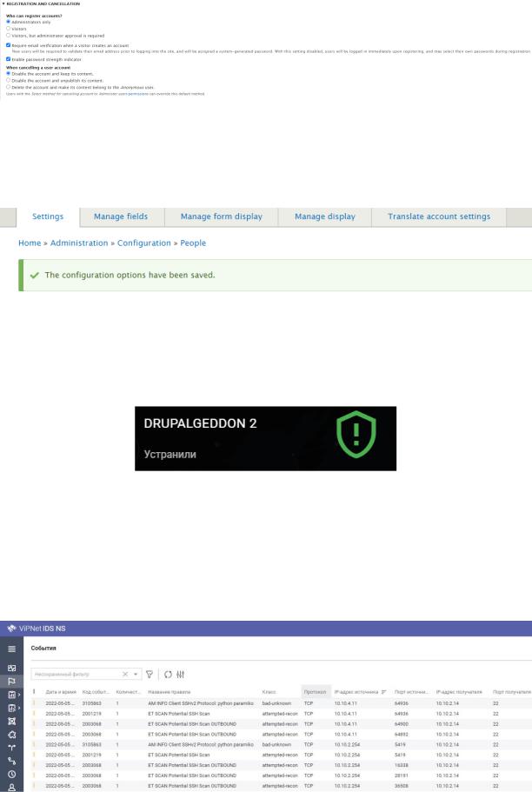This screenshot has width=532, height=792.
Task: Open 'Administer users permissions' link in help text
Action: [x=123, y=94]
